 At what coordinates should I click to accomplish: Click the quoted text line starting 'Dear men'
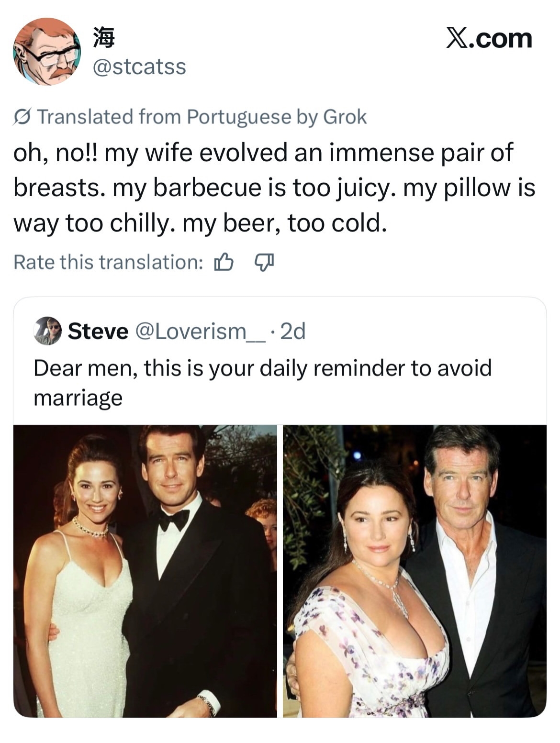tap(262, 368)
